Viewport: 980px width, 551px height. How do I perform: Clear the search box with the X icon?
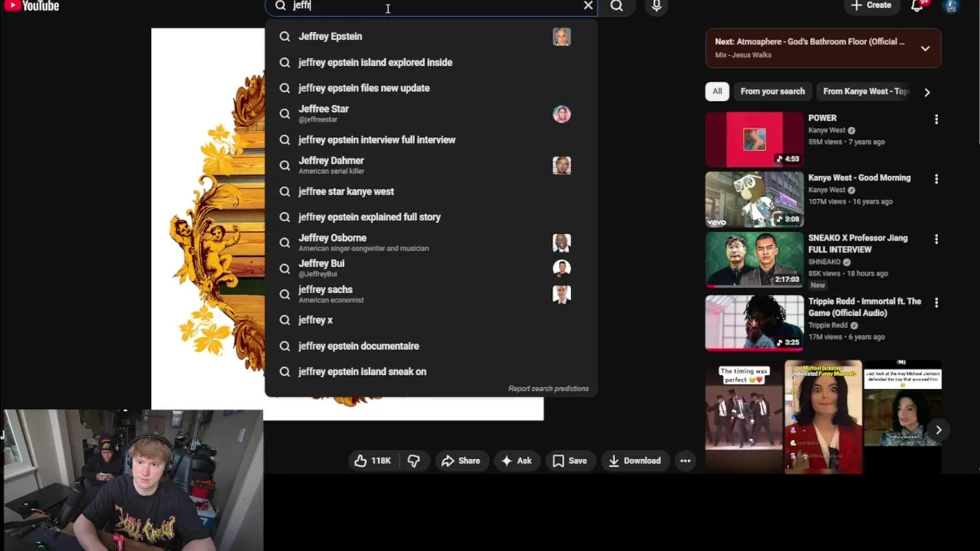tap(588, 5)
